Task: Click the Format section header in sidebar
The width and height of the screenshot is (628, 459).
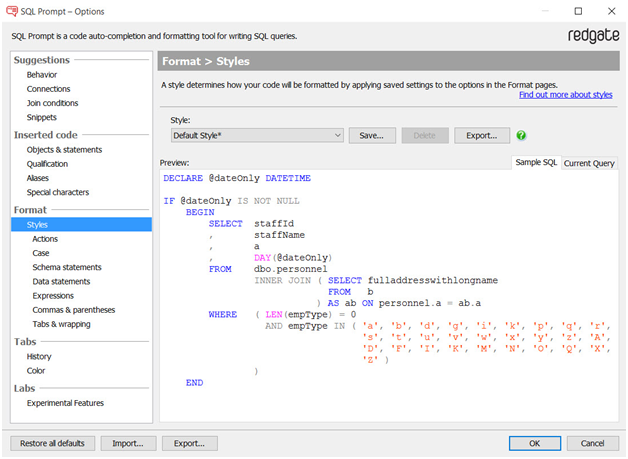Action: [30, 210]
